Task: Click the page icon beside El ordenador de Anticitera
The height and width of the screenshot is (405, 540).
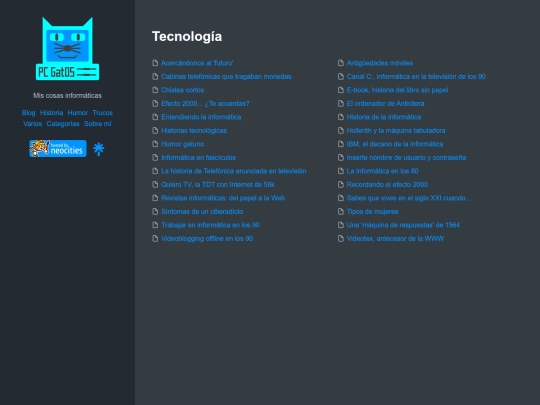Action: pyautogui.click(x=341, y=103)
